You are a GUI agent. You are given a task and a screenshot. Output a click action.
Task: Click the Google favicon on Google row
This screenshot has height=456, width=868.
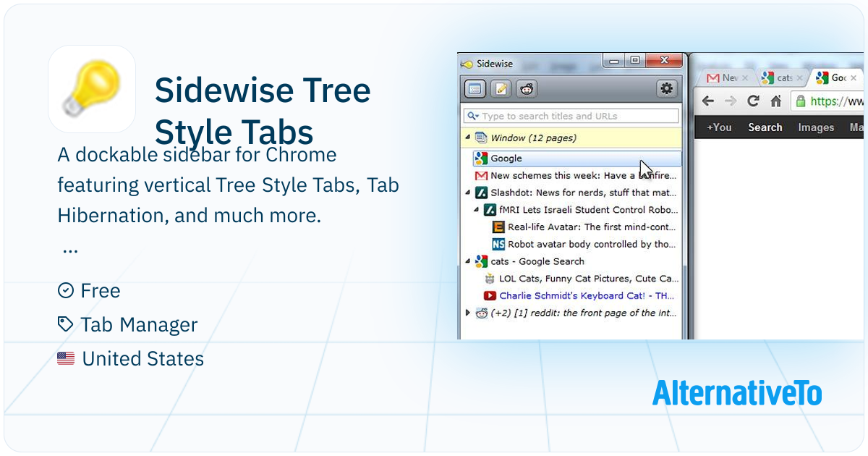[481, 158]
